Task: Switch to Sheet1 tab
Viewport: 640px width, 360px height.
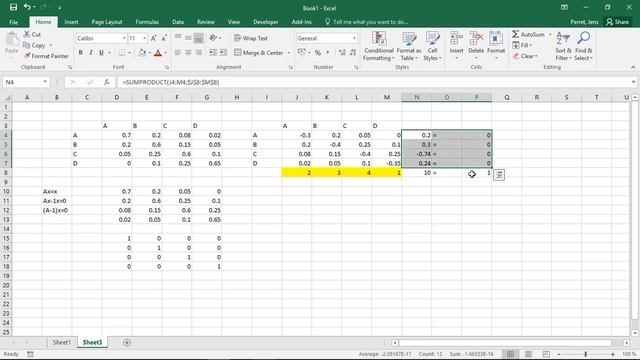Action: pyautogui.click(x=62, y=342)
